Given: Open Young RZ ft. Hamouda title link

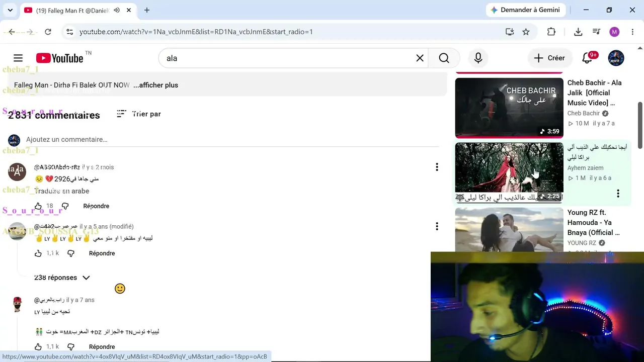Looking at the screenshot, I should (594, 223).
